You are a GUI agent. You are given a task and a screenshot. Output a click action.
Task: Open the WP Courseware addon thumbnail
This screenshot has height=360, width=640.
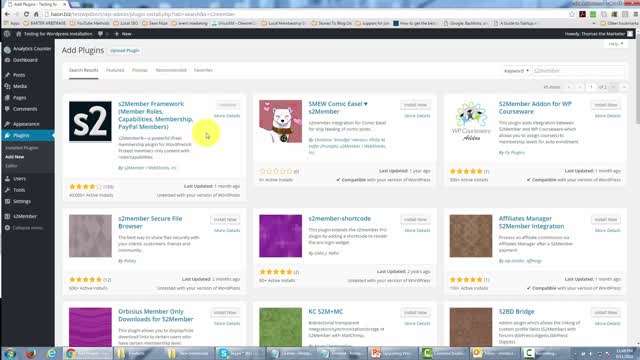point(471,121)
